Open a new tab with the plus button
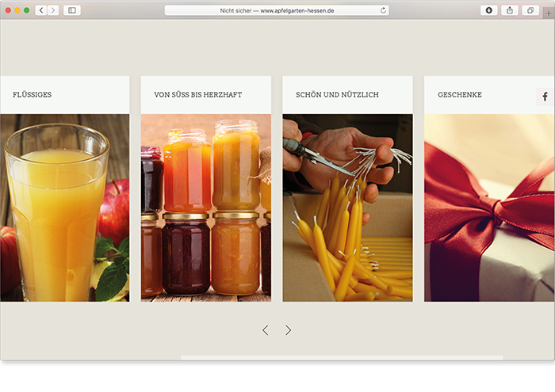This screenshot has height=392, width=555. click(x=548, y=14)
